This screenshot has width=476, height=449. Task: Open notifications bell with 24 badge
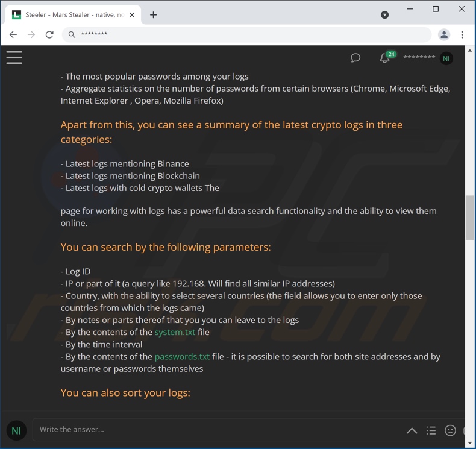pyautogui.click(x=387, y=57)
